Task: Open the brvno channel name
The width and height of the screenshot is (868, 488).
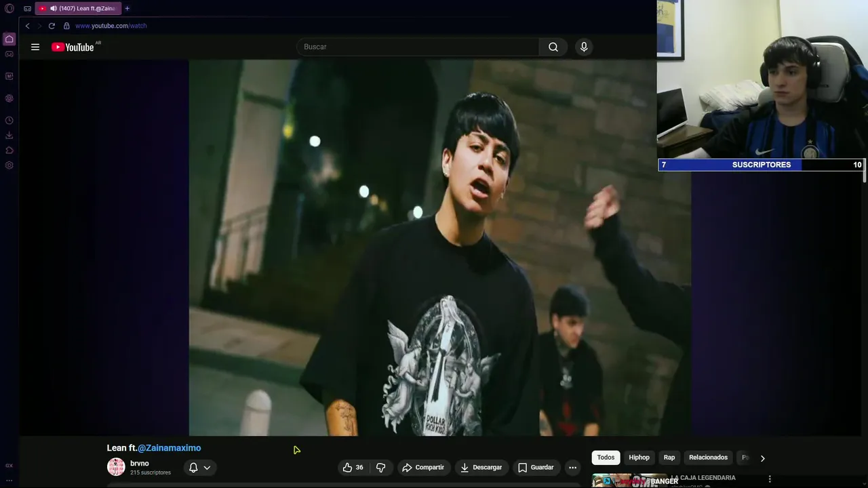Action: click(x=139, y=464)
